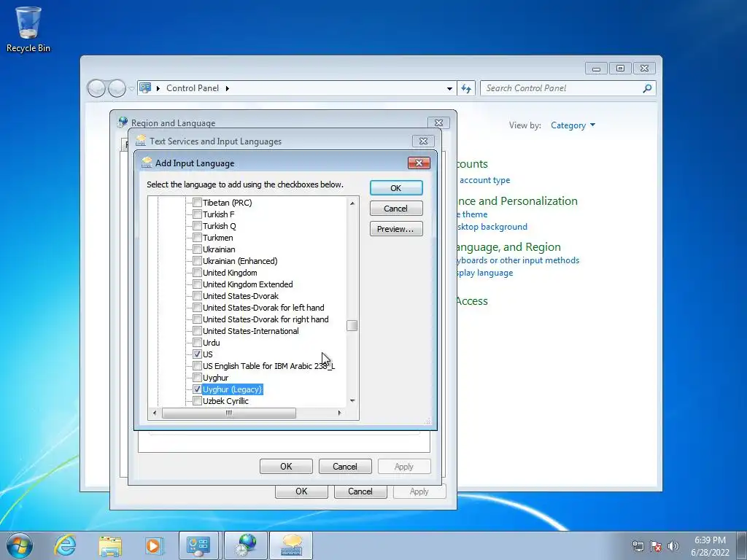Viewport: 747px width, 560px height.
Task: Click the arrow after Control Panel breadcrumb
Action: pyautogui.click(x=228, y=88)
